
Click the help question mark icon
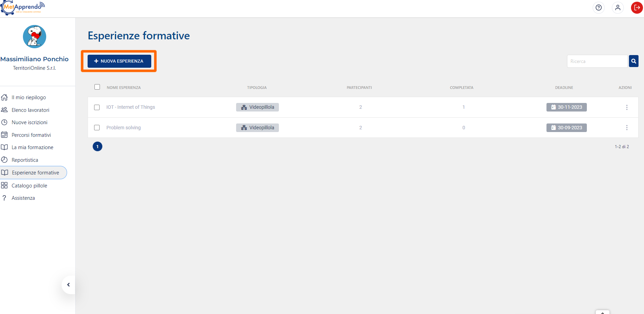pyautogui.click(x=598, y=8)
